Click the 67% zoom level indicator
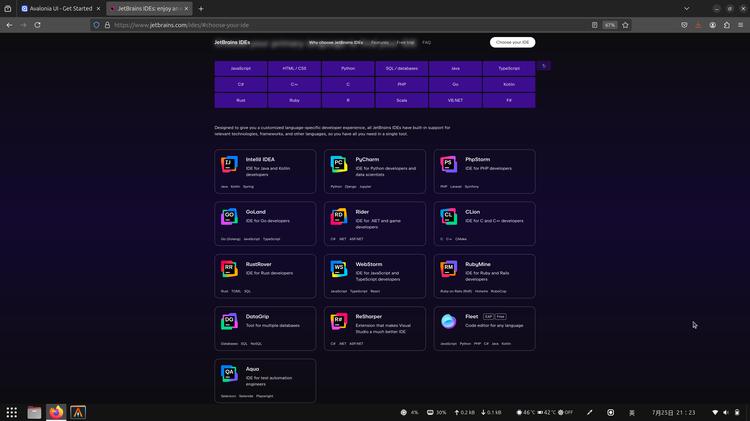Image resolution: width=750 pixels, height=421 pixels. (x=609, y=25)
